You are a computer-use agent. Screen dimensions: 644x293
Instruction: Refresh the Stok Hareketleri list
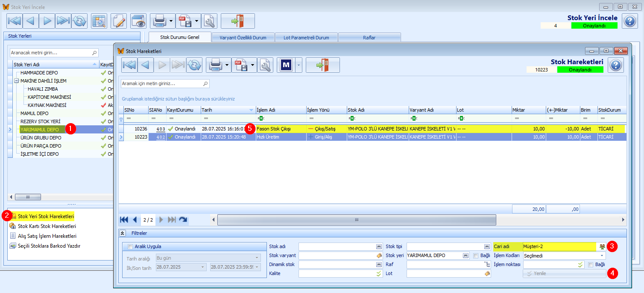[194, 65]
